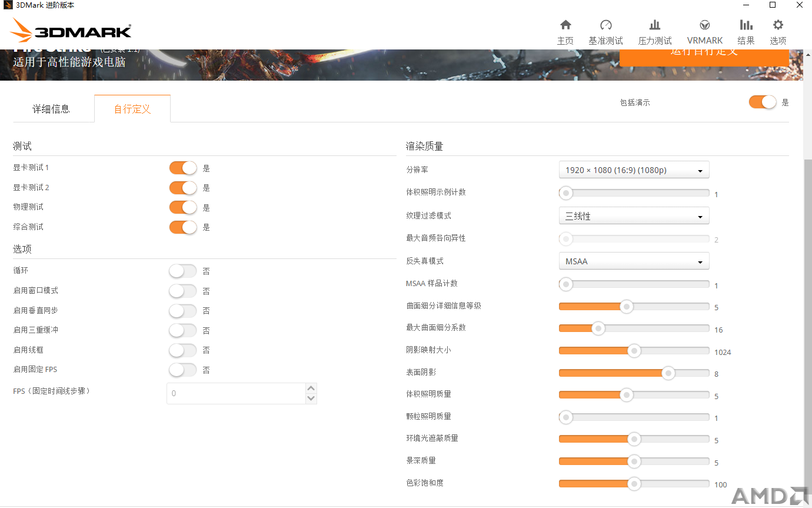Viewport: 812px width, 508px height.
Task: Click the MSAA 样品计数 slider
Action: point(634,284)
